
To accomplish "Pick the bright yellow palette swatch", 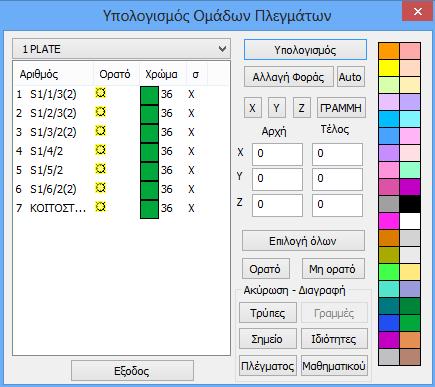I will [389, 68].
